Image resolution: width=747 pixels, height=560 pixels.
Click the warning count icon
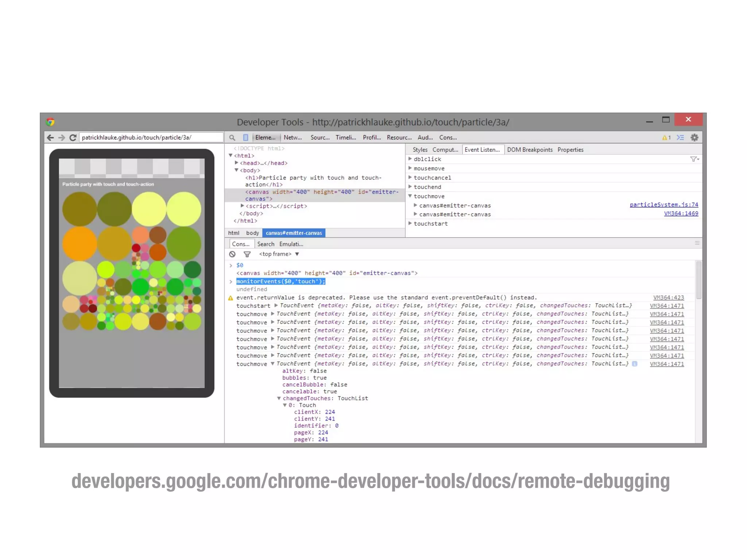tap(666, 138)
